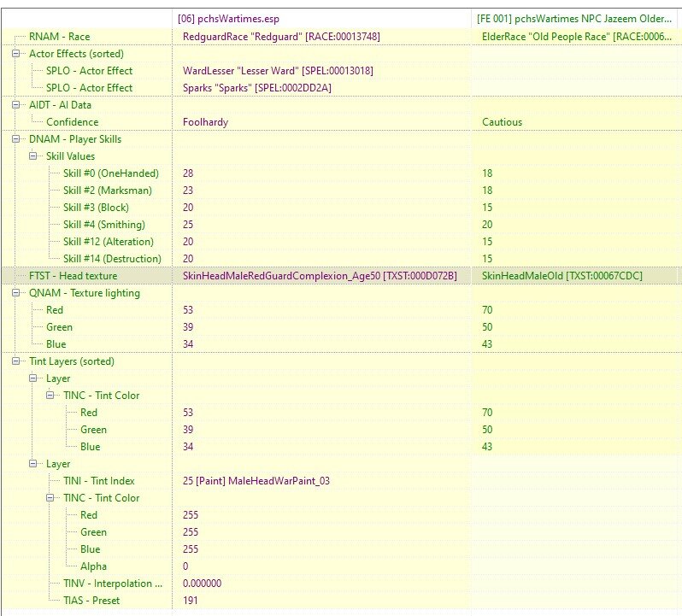The height and width of the screenshot is (616, 682).
Task: Click Blue value 43 under QNAM Texture lighting
Action: pos(487,344)
